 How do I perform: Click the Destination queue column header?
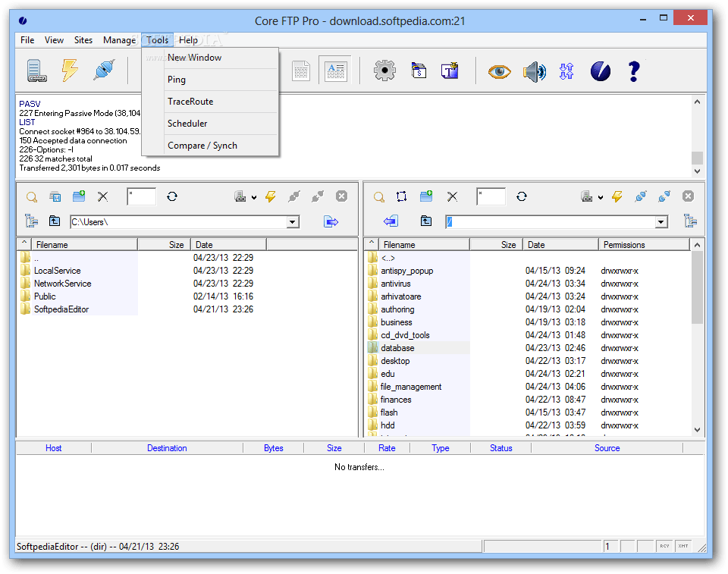[167, 448]
